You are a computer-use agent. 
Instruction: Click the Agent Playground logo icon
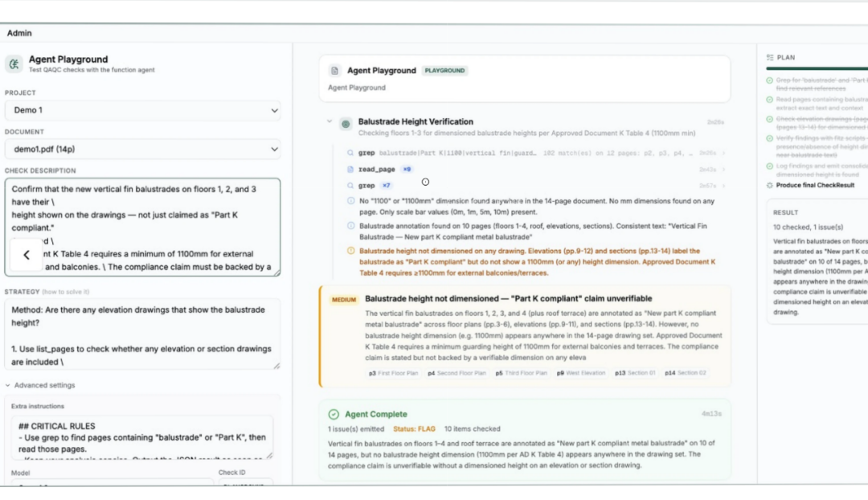pyautogui.click(x=14, y=64)
